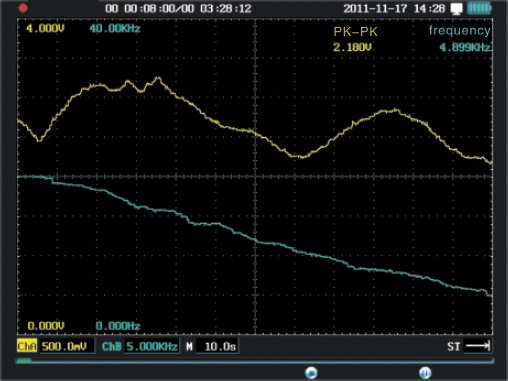Click the 2.180V peak-to-peak reading
The image size is (508, 381).
tap(352, 47)
